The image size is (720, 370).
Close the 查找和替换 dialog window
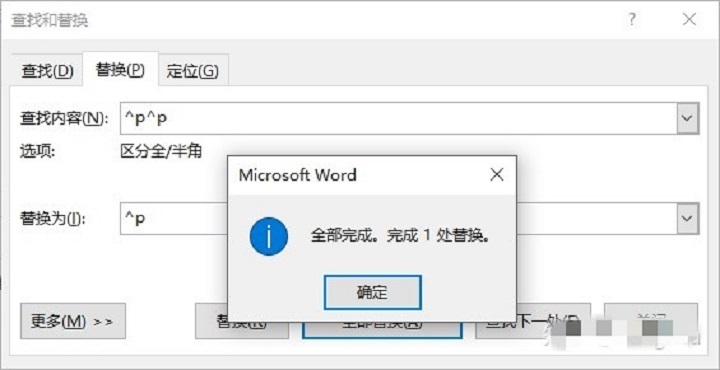[689, 20]
